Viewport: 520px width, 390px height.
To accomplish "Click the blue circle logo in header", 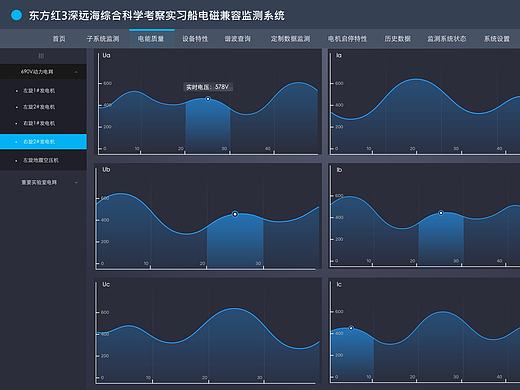I will click(16, 15).
